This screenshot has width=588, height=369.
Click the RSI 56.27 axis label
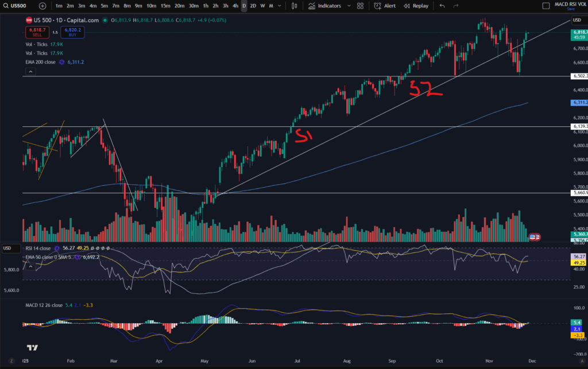tap(578, 257)
